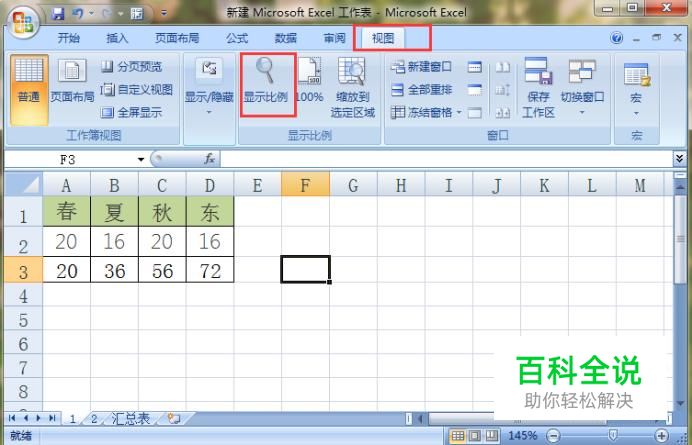
Task: Open Custom Views (自定义视图)
Action: [x=136, y=90]
